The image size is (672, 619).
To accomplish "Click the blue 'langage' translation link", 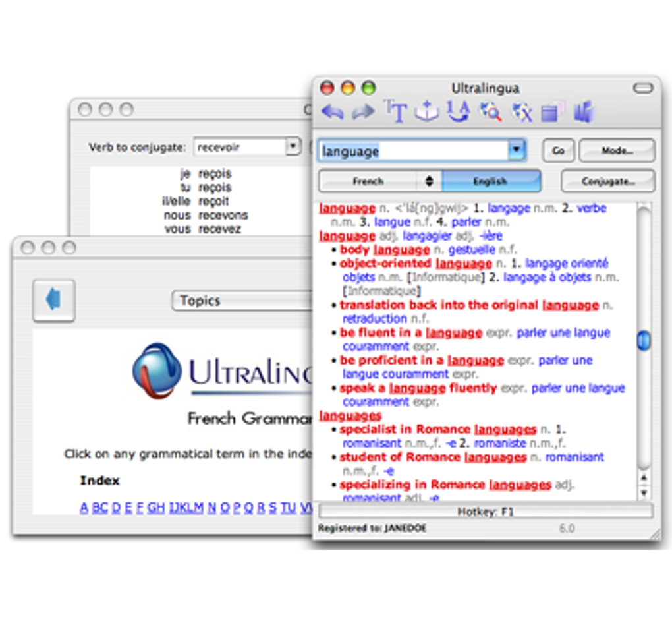I will point(509,208).
